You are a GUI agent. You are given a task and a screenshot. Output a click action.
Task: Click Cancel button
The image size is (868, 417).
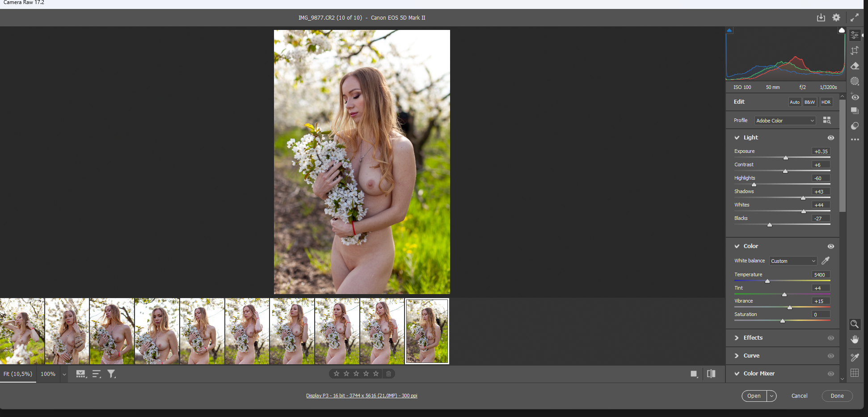tap(799, 396)
